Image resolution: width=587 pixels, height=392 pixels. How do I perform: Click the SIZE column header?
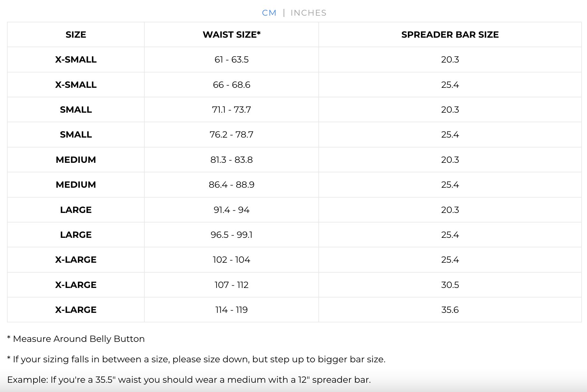(76, 34)
